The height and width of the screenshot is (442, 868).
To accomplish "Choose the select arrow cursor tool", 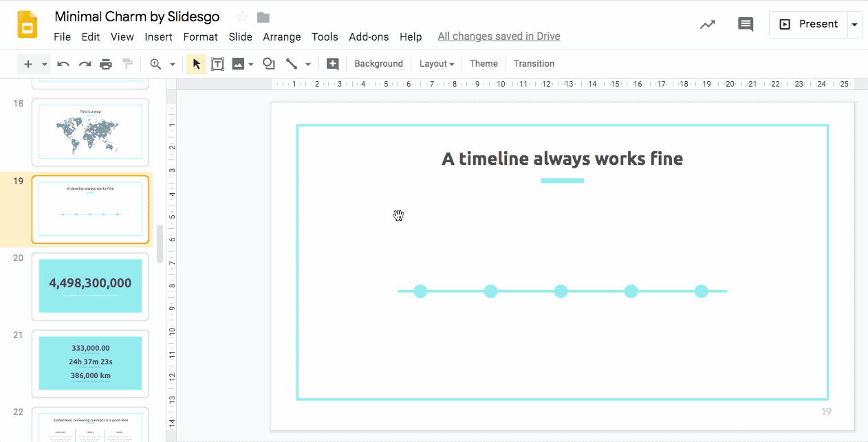I will [x=197, y=64].
